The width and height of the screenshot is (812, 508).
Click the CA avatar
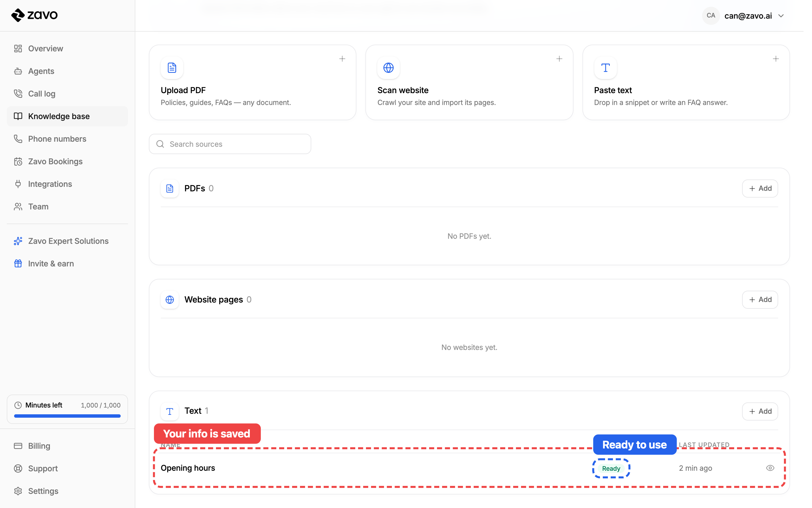click(711, 16)
